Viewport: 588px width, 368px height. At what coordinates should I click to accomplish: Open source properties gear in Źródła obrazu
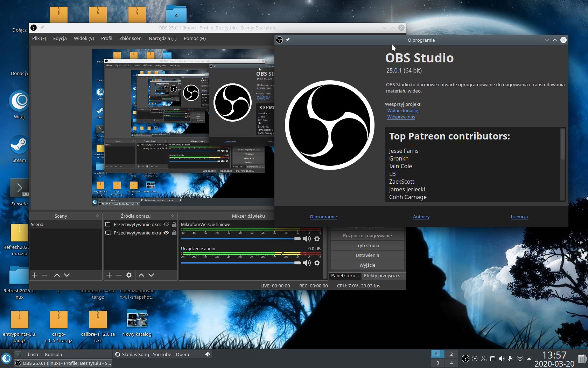129,275
